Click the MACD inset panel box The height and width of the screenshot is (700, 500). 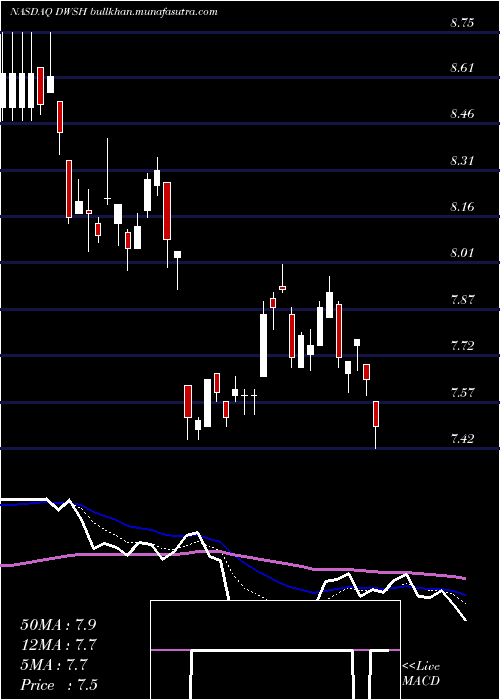click(275, 650)
